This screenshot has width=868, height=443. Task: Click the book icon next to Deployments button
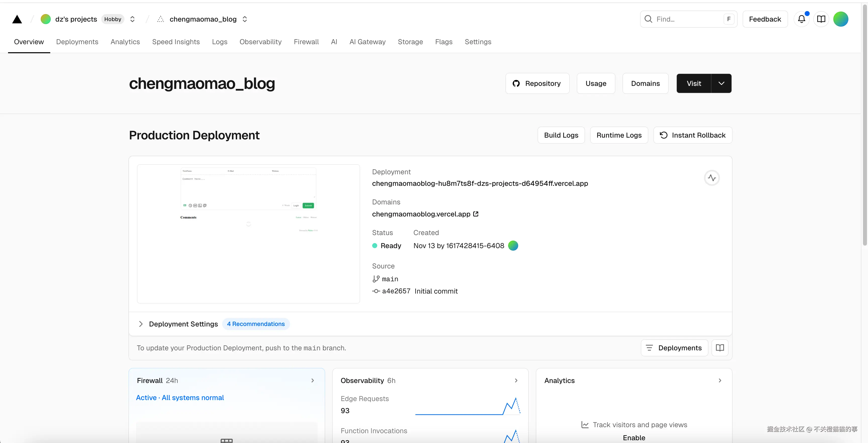coord(720,348)
